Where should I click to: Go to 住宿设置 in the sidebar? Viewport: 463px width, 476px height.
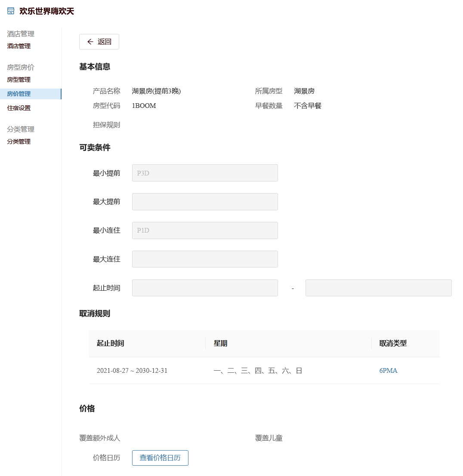click(x=19, y=108)
